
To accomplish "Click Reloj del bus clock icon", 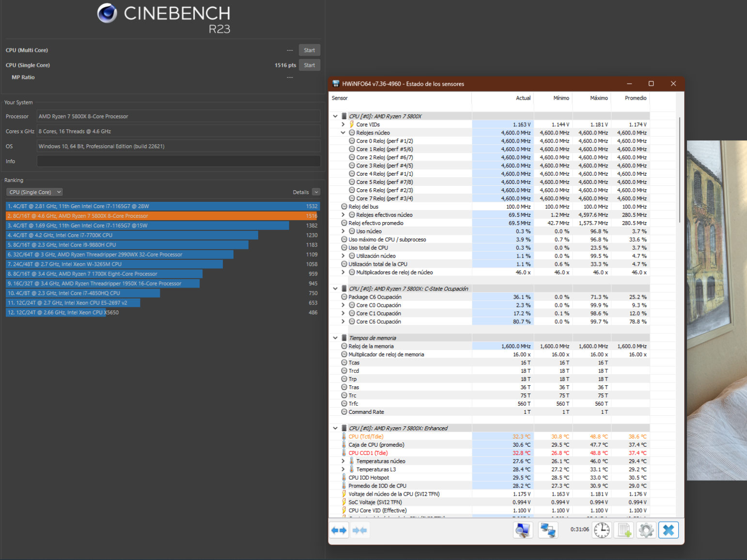I will 344,207.
